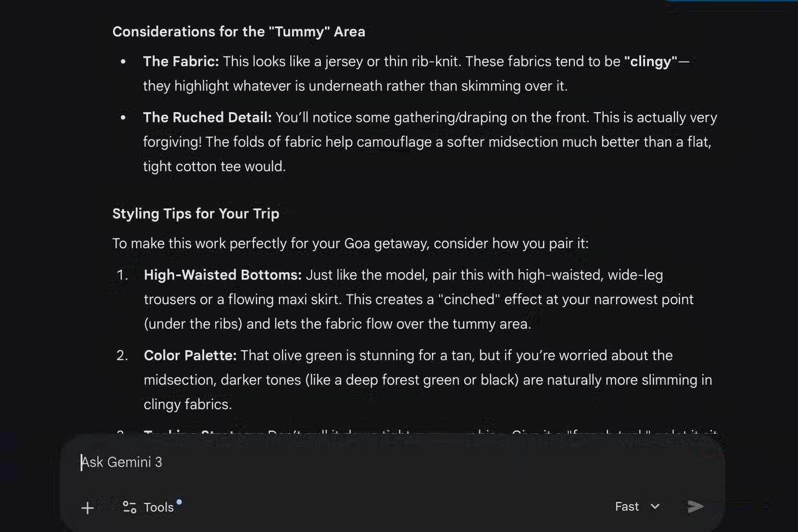Screen dimensions: 798x532
Task: Click the plus icon to add files
Action: 88,508
